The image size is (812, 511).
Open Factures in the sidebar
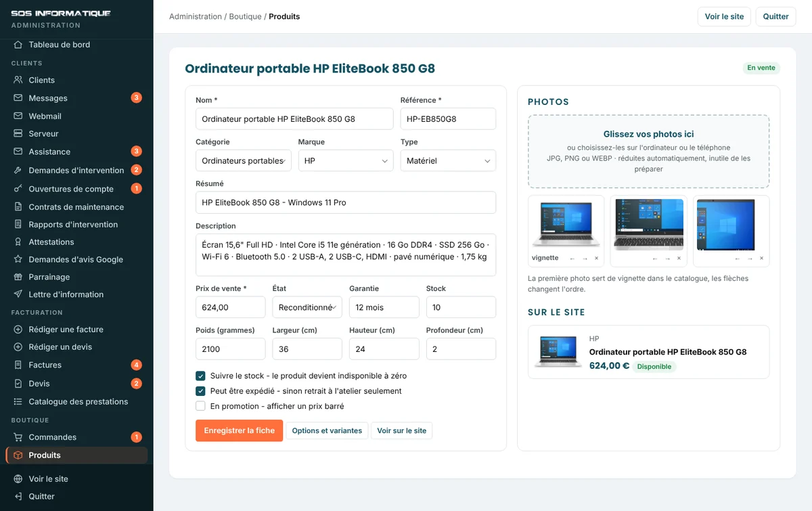pos(76,365)
